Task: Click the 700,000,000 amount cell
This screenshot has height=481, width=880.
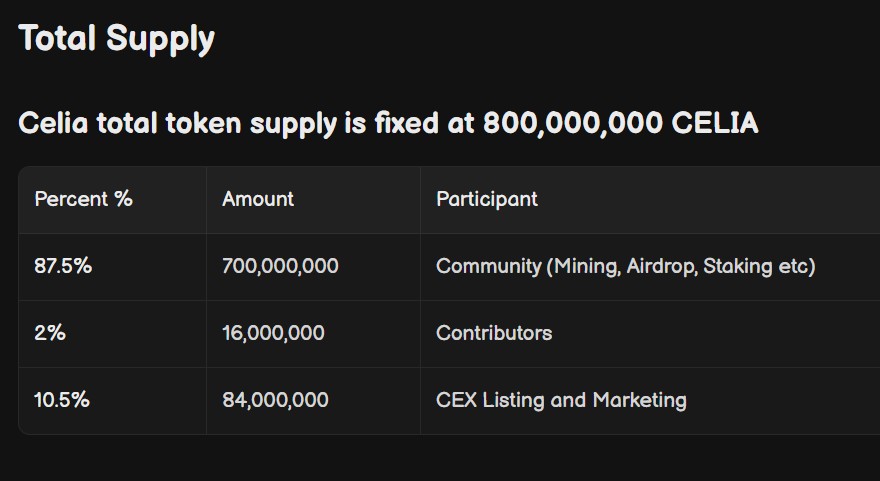Action: pyautogui.click(x=280, y=266)
